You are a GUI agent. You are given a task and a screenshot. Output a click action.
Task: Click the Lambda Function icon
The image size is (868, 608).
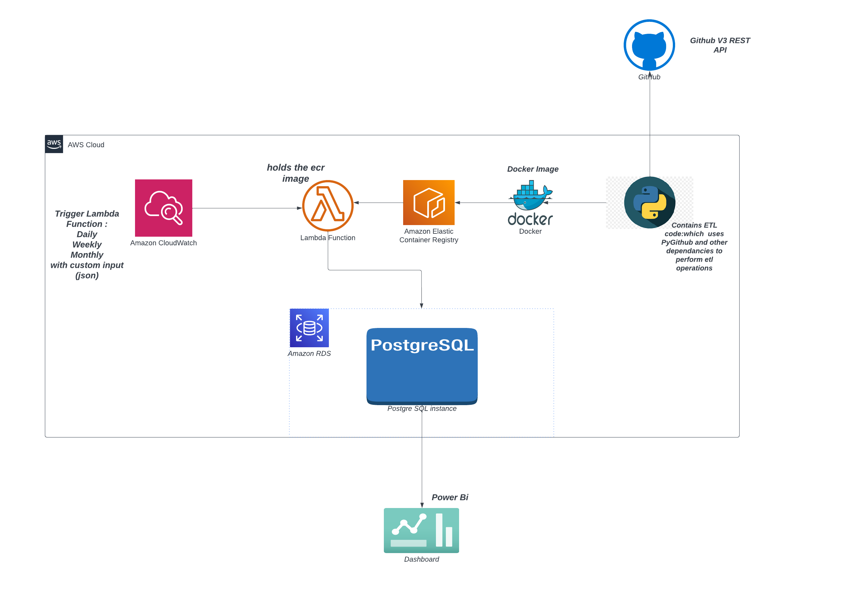click(327, 205)
